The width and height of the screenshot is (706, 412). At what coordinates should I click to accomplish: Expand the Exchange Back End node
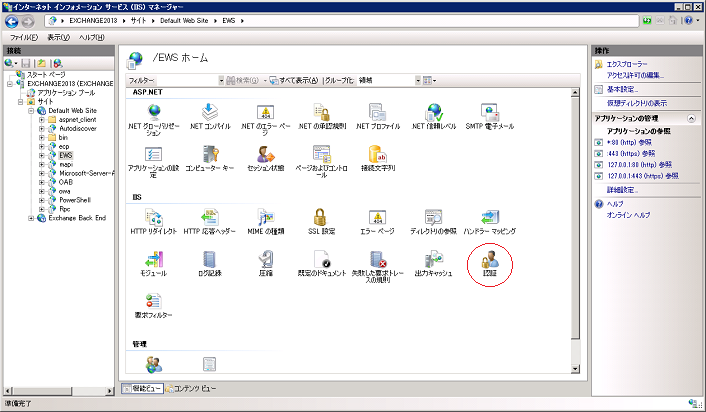[x=31, y=218]
